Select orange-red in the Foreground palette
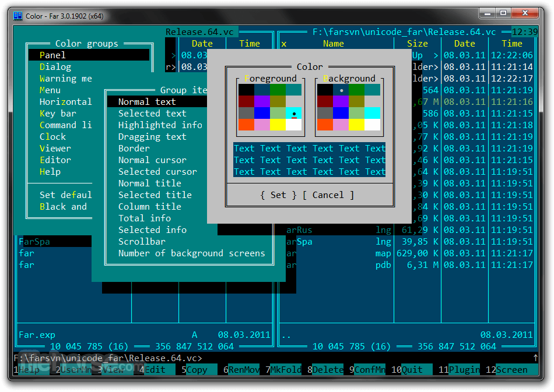Viewport: 554px width, 392px height. coord(246,125)
